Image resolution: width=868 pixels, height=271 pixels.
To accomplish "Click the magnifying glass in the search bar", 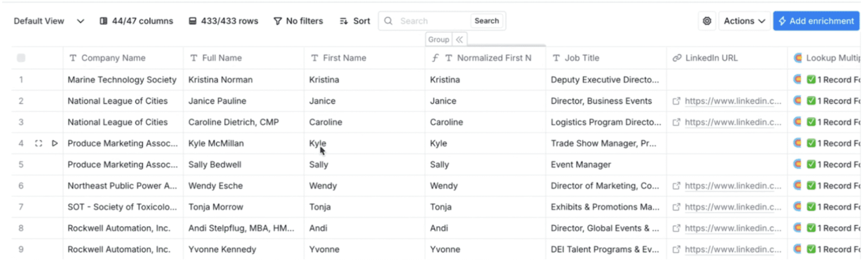I will point(388,21).
